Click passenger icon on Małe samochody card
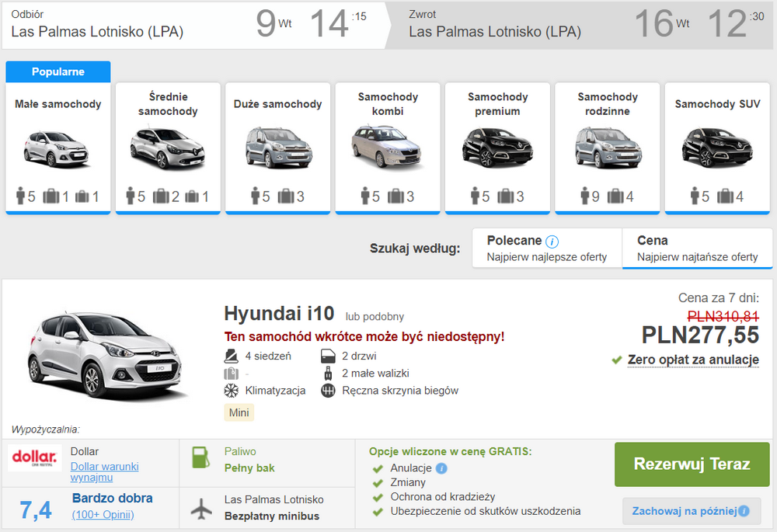Image resolution: width=777 pixels, height=532 pixels. point(20,196)
